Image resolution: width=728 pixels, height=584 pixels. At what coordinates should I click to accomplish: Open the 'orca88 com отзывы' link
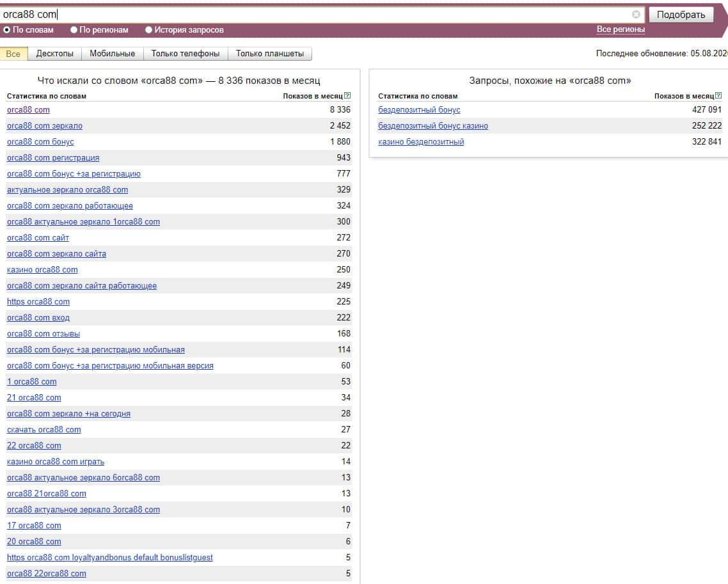point(43,334)
